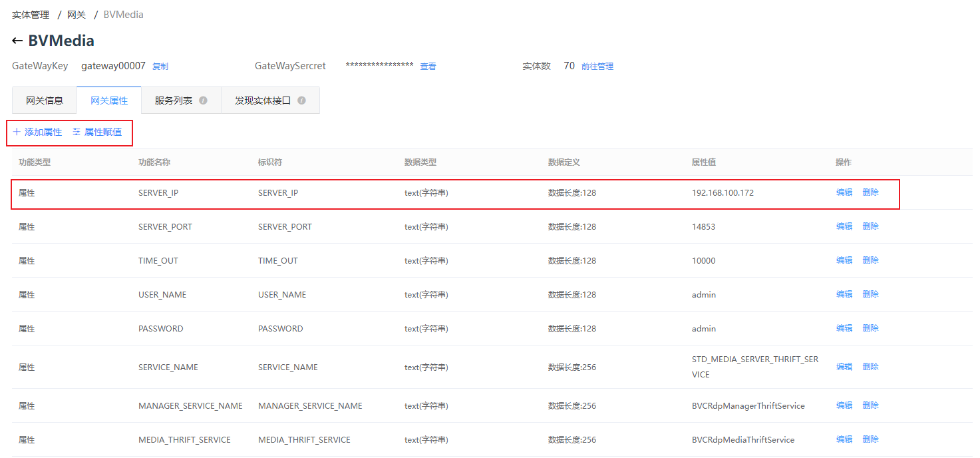Copy the GateWayKey with 复制

point(160,67)
